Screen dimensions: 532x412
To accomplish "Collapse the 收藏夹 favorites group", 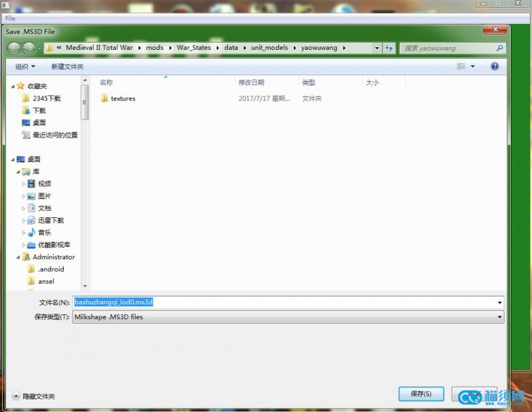I will [13, 86].
